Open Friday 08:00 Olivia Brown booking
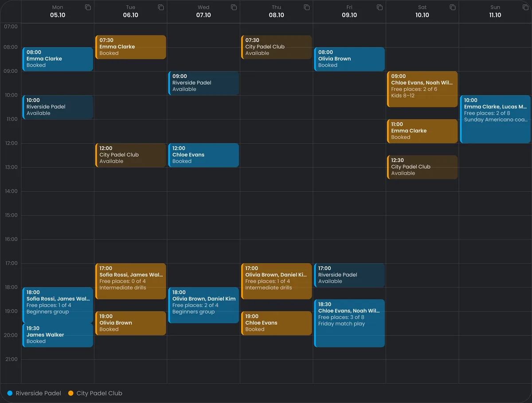Image resolution: width=532 pixels, height=403 pixels. tap(349, 59)
